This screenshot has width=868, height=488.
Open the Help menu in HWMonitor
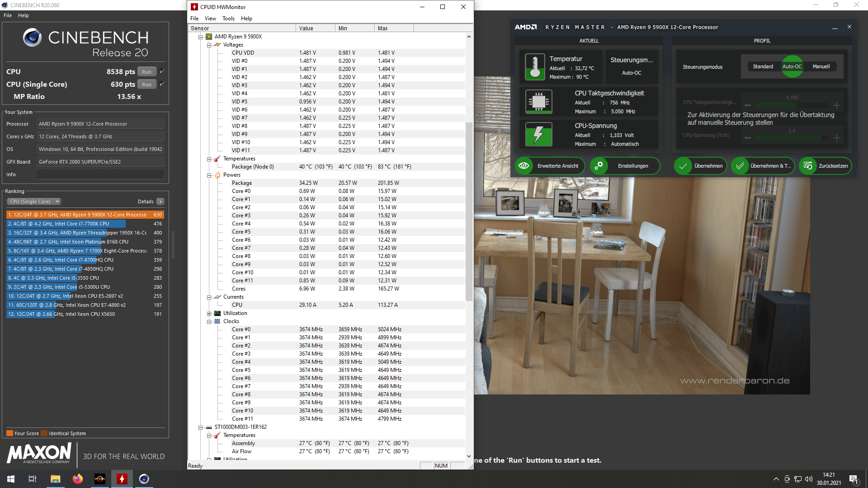[246, 19]
